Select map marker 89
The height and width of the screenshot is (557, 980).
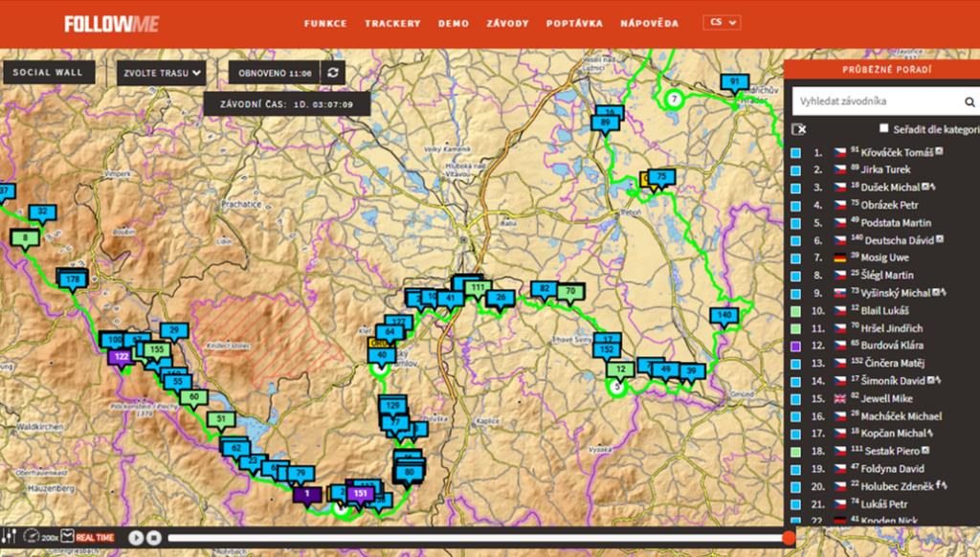click(605, 123)
